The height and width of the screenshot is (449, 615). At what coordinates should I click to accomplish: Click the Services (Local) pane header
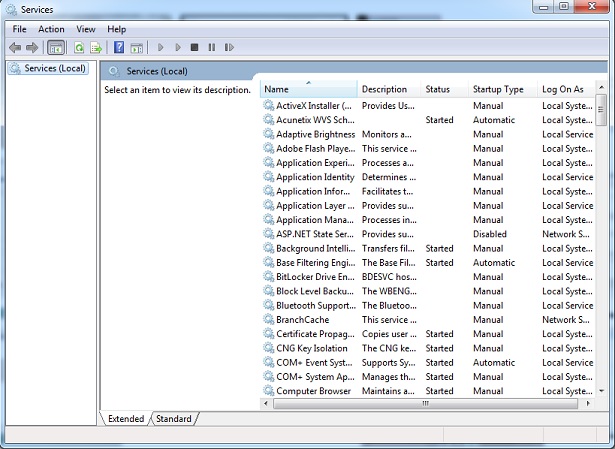[157, 71]
